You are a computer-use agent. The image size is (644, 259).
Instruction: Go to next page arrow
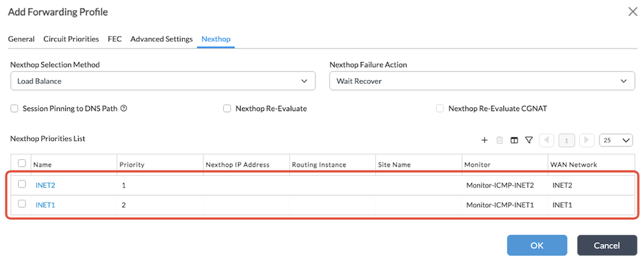pos(587,140)
